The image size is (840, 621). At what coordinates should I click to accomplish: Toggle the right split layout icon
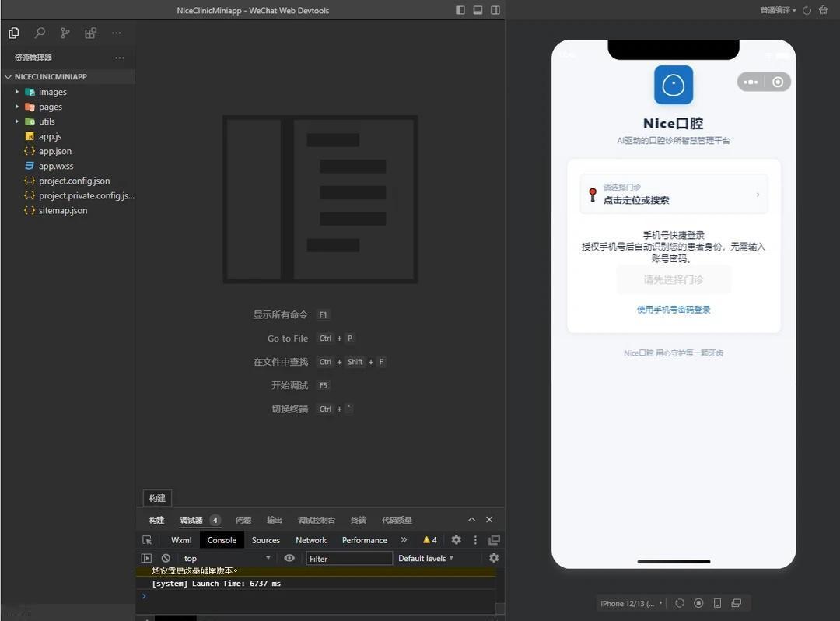[495, 10]
